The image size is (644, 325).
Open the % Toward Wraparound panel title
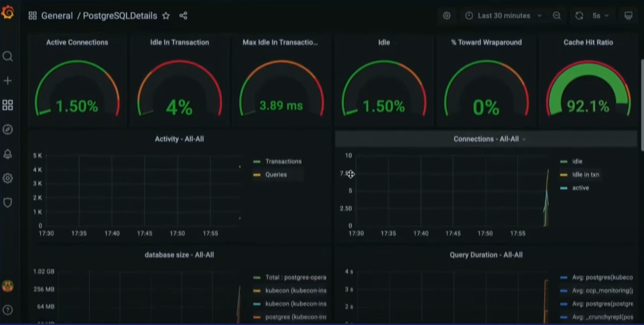[x=486, y=42]
